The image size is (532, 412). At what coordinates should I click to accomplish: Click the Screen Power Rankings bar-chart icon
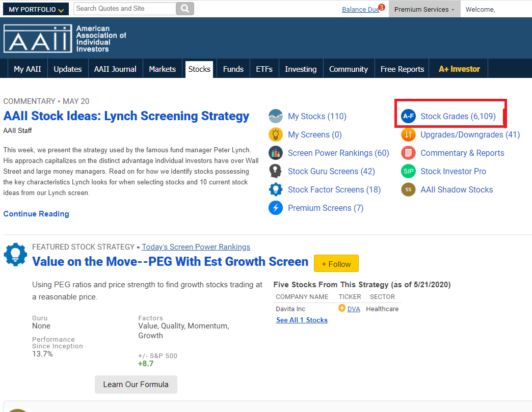pyautogui.click(x=276, y=153)
